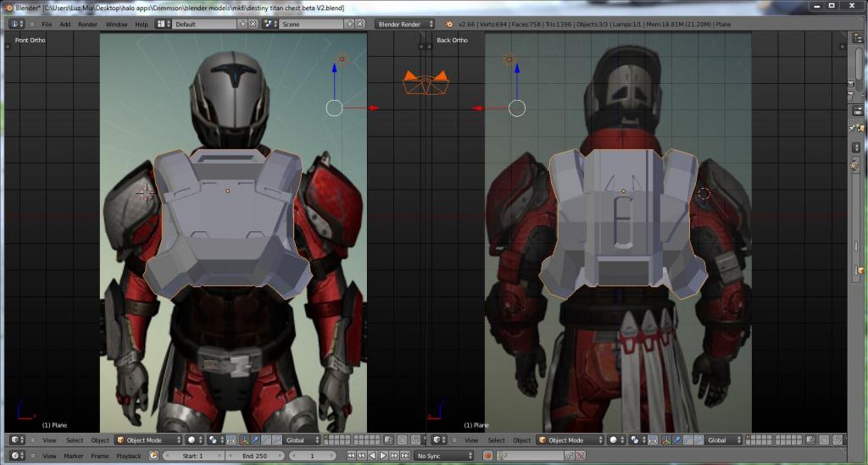Open the Render menu in header
The width and height of the screenshot is (868, 465).
click(87, 25)
